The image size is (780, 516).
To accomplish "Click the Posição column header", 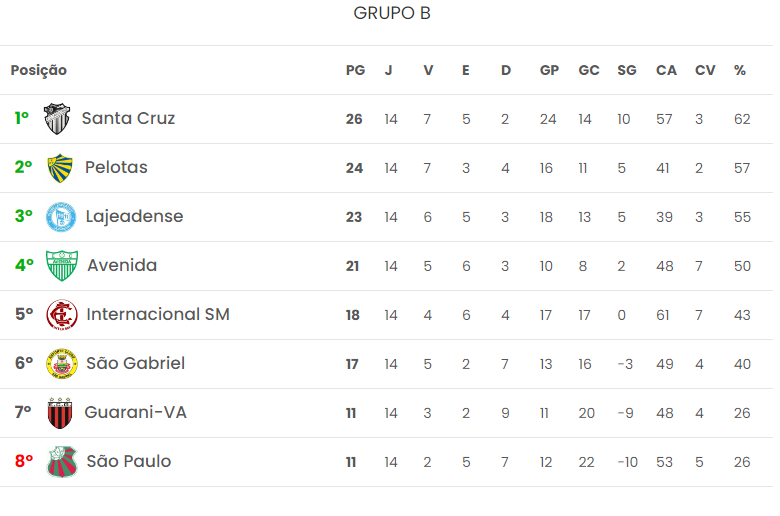I will tap(39, 71).
